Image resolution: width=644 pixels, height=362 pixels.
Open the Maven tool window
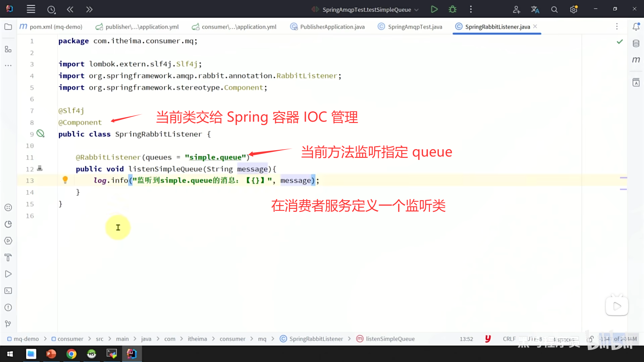pos(636,60)
